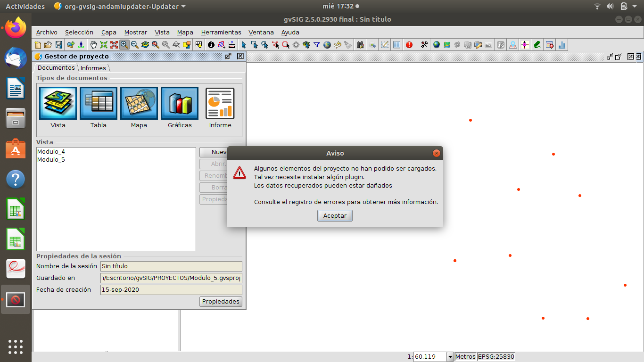Click the Open project folder icon
The image size is (644, 362).
48,45
